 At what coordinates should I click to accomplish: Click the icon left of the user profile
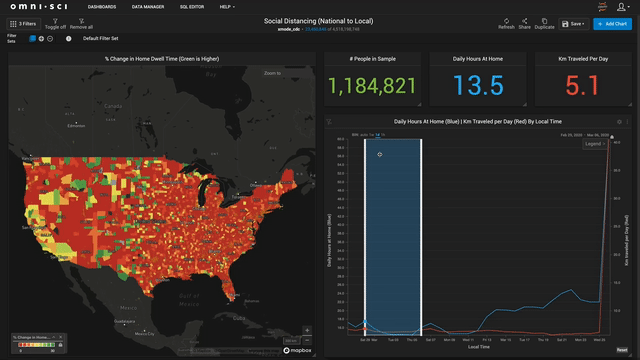602,7
